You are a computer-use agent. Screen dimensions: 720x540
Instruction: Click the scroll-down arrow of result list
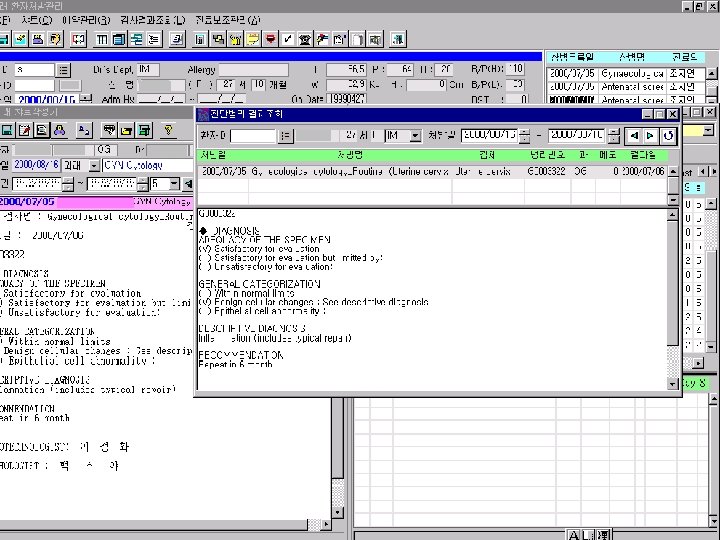point(673,200)
